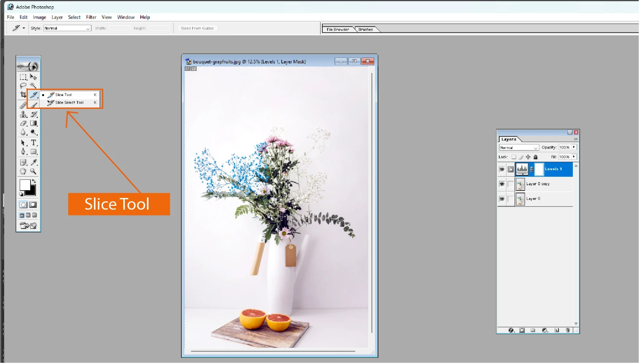
Task: Toggle Lock image pixels
Action: click(x=521, y=157)
